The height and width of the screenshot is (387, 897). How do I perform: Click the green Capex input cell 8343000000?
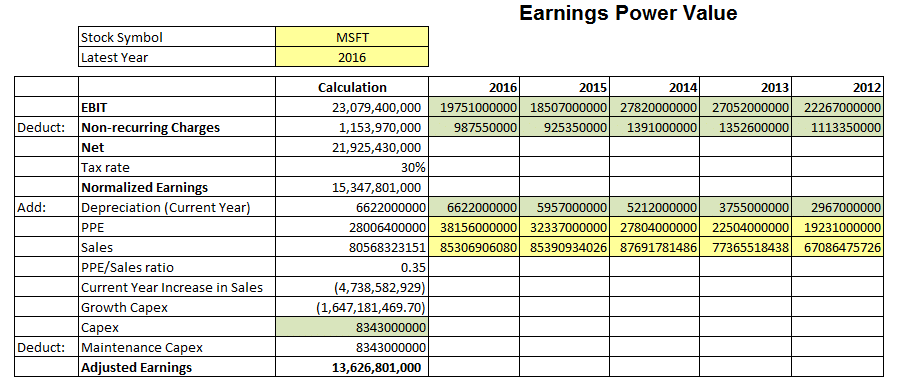coord(352,327)
